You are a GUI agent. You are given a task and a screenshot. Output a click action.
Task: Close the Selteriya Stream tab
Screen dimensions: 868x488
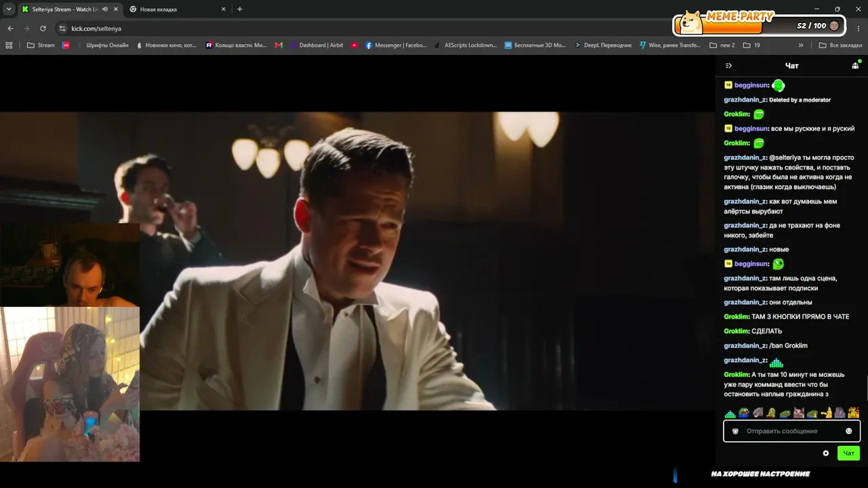pyautogui.click(x=115, y=9)
